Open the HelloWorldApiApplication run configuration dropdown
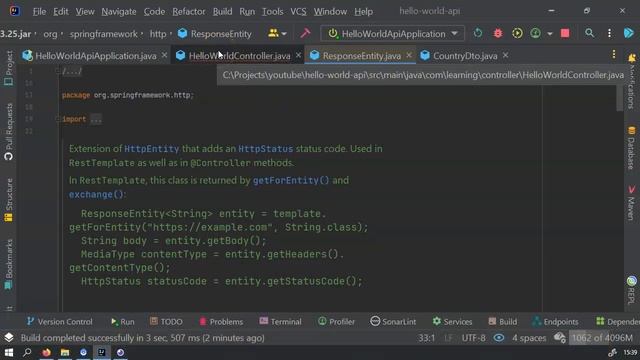The width and height of the screenshot is (640, 360). [x=393, y=33]
